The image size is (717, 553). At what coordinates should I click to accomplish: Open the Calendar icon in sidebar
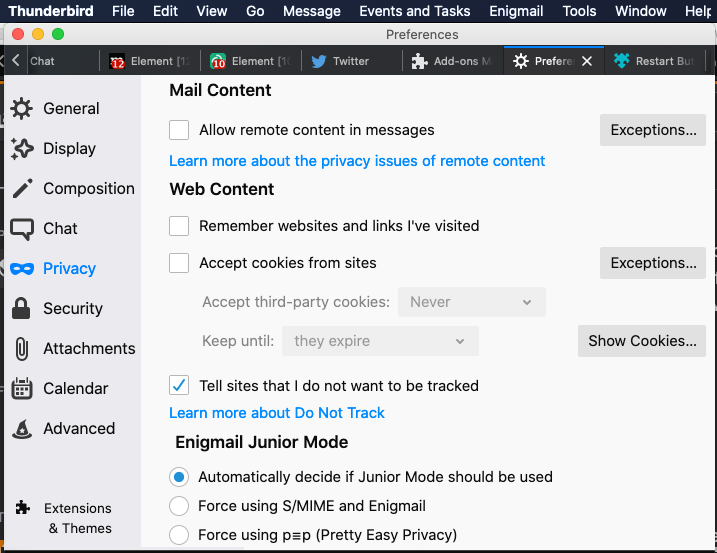point(22,388)
